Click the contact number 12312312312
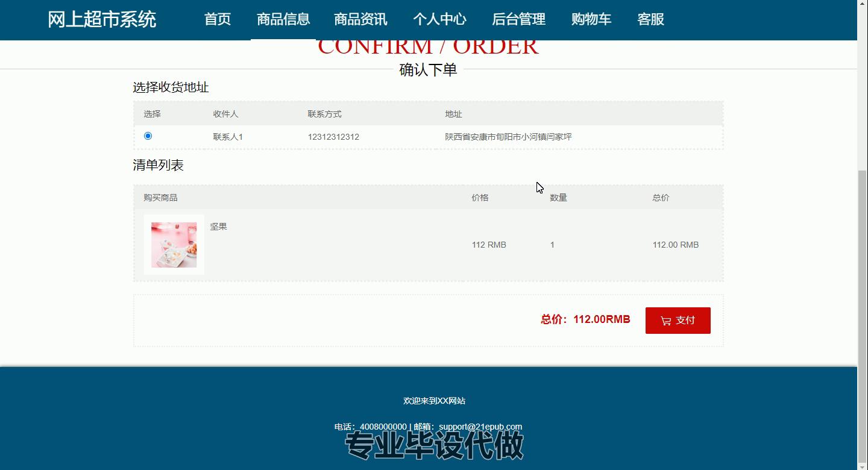The image size is (868, 470). (x=333, y=137)
